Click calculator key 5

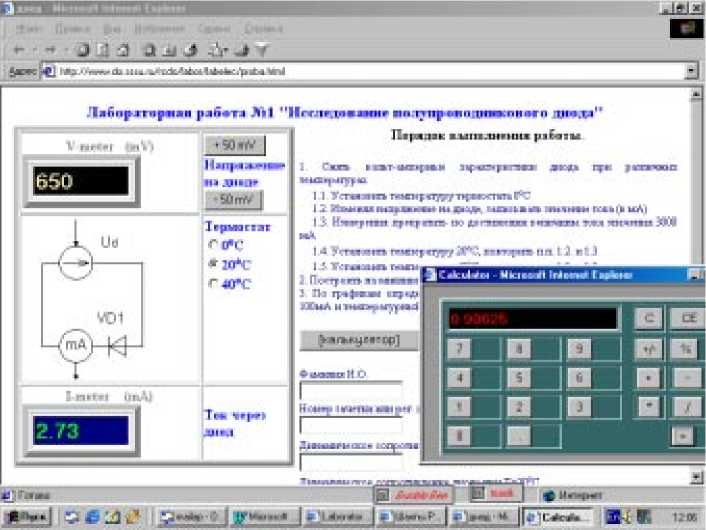pos(519,378)
